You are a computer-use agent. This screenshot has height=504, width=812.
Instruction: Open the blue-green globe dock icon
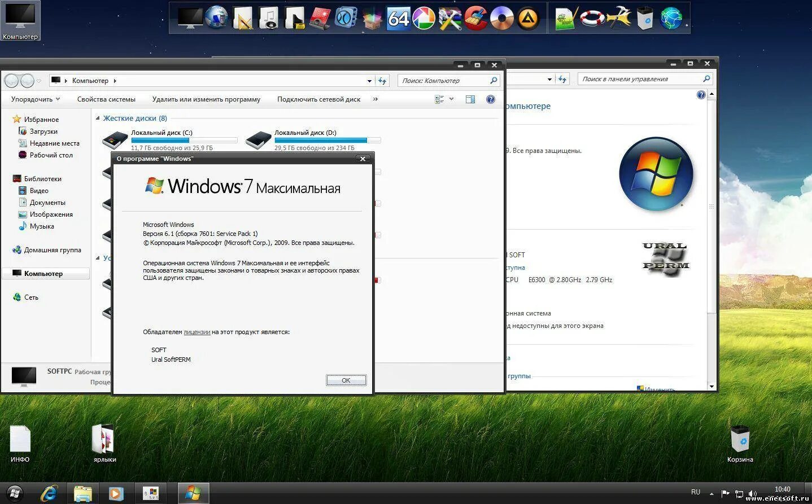(x=671, y=18)
